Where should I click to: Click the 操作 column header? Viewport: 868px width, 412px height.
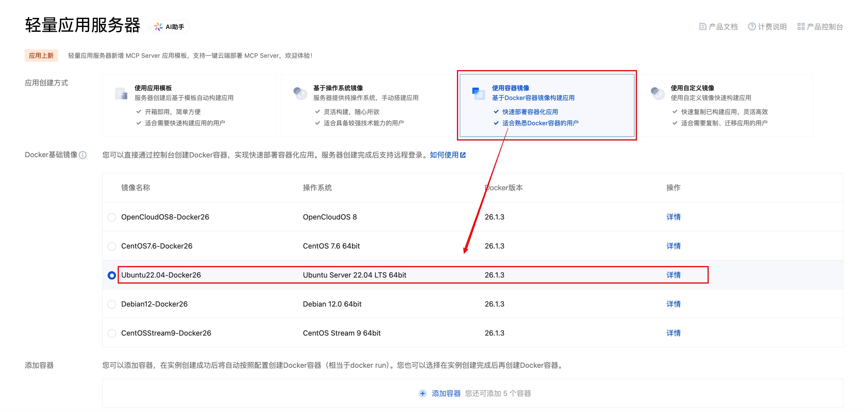pos(673,187)
